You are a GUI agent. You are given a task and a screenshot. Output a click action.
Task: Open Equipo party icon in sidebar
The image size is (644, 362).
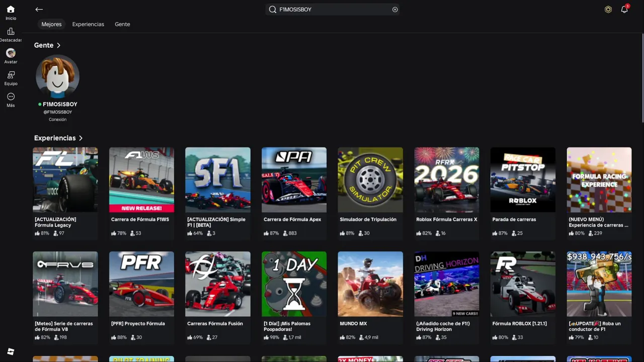(11, 75)
